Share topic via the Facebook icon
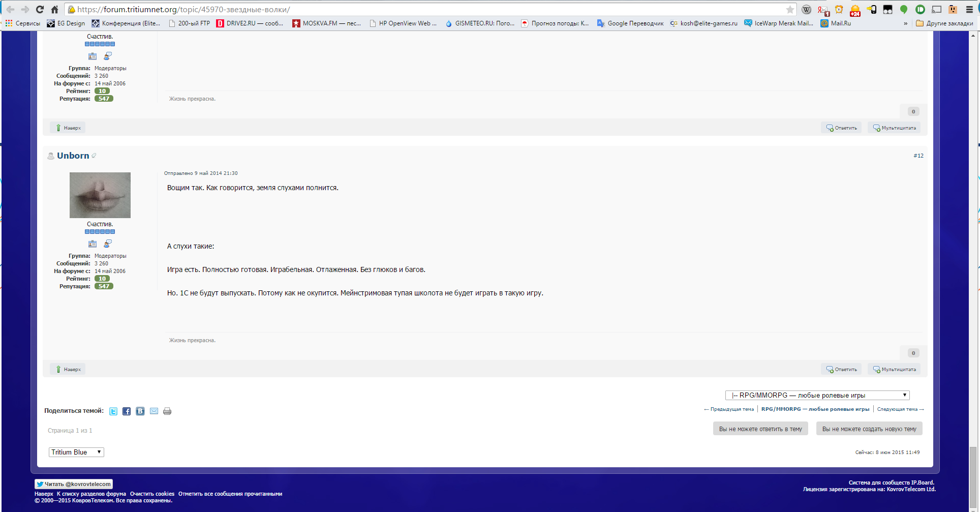Viewport: 980px width, 512px height. [127, 411]
